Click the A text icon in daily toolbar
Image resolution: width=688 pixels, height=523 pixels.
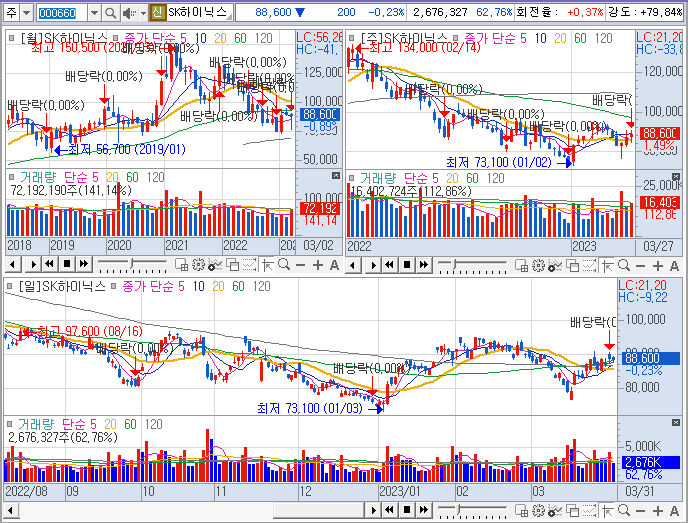[x=674, y=510]
